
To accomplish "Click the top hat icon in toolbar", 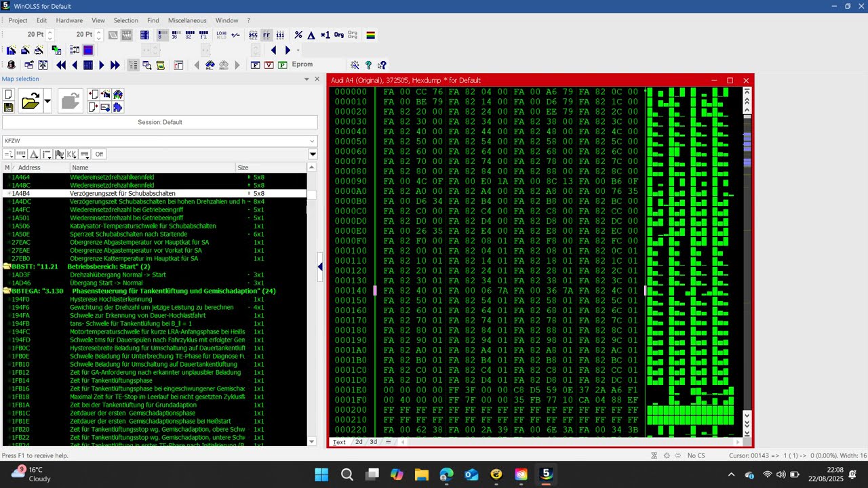I will 11,65.
